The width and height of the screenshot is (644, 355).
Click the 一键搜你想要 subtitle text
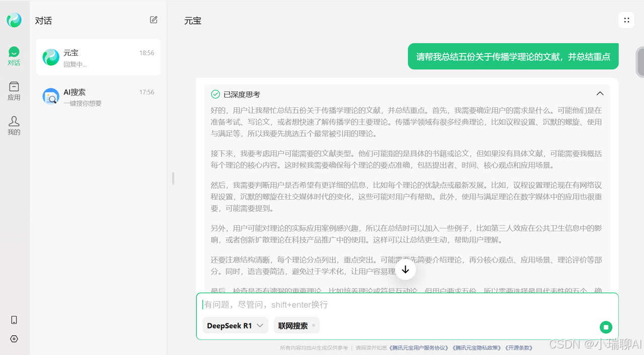pos(83,104)
